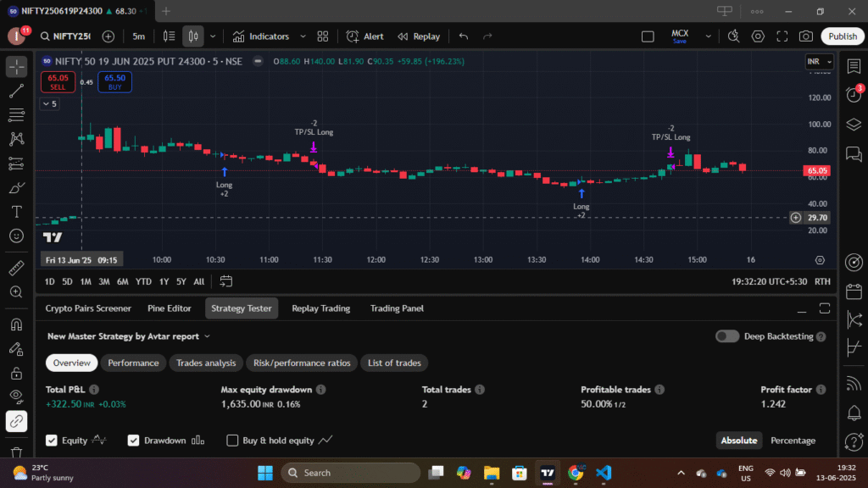Open Visual Studio Code from taskbar
This screenshot has height=488, width=868.
[x=604, y=473]
